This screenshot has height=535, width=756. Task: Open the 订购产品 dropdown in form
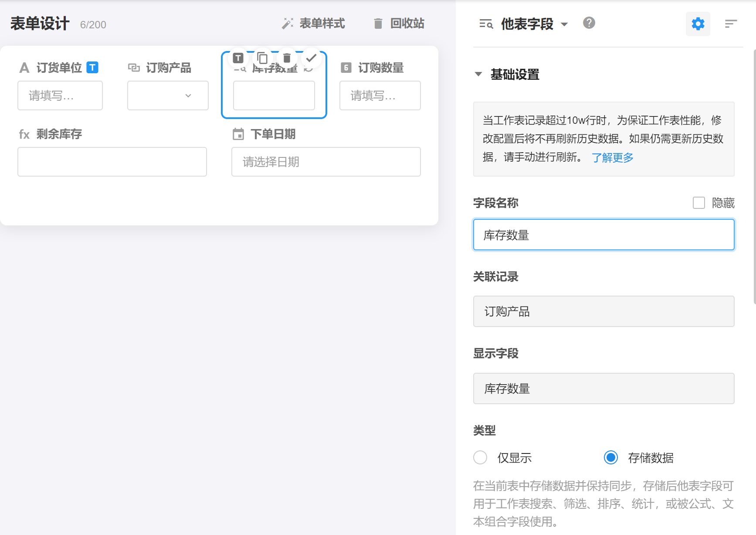[x=168, y=95]
